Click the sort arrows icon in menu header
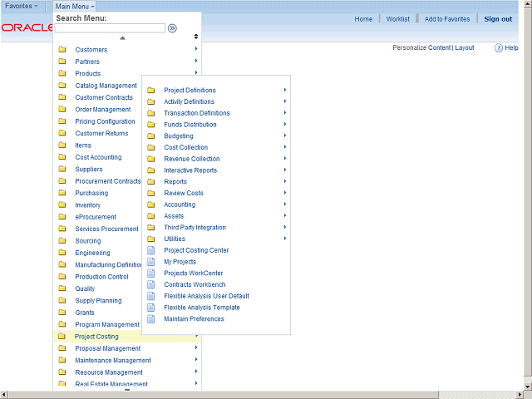 click(196, 37)
